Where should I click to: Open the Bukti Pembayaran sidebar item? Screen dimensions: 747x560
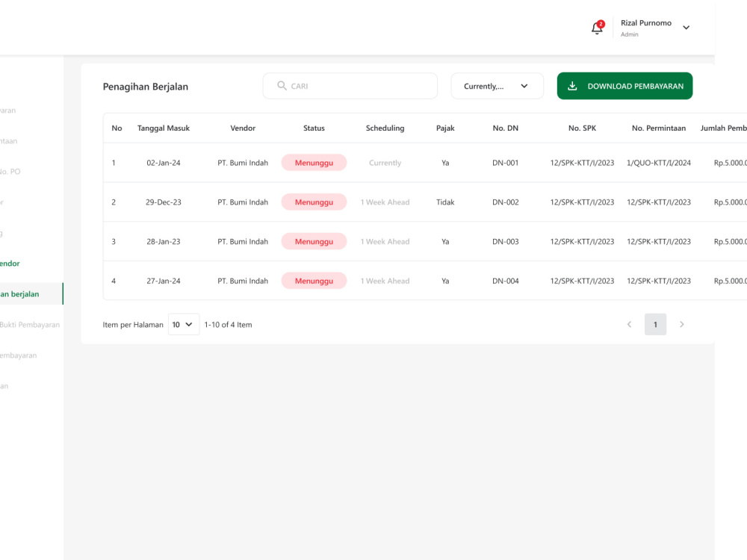(30, 325)
